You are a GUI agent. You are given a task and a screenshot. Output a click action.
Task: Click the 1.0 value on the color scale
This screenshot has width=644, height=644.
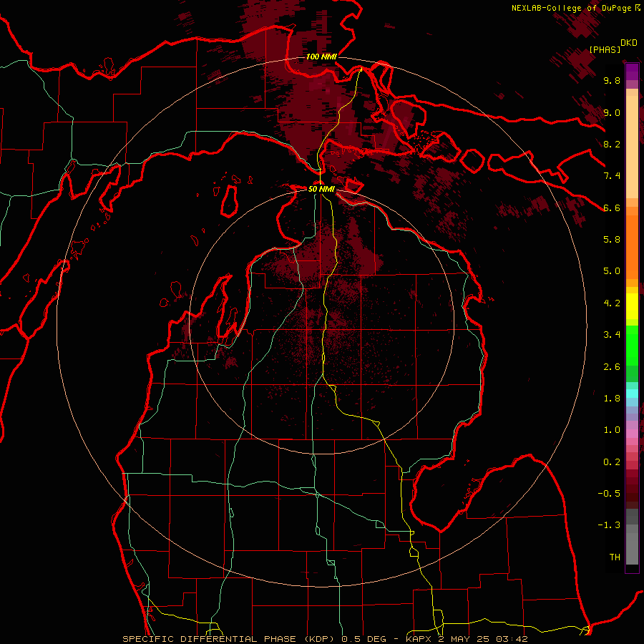click(x=612, y=430)
